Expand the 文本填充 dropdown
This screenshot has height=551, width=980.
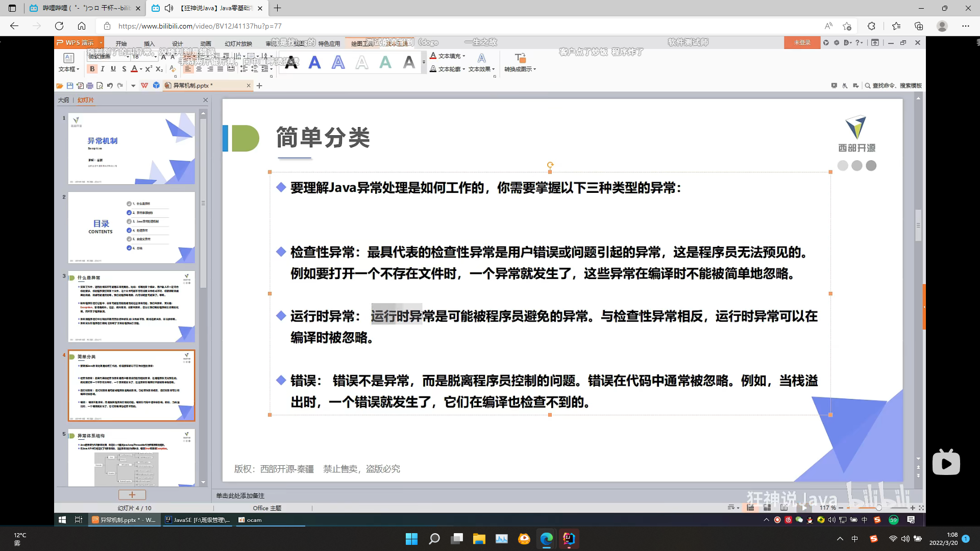[x=463, y=56]
